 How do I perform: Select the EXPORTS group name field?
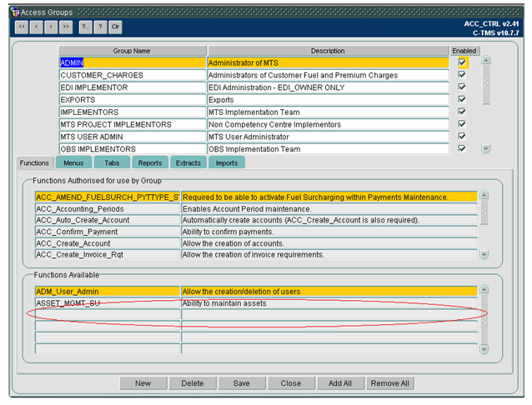click(133, 100)
